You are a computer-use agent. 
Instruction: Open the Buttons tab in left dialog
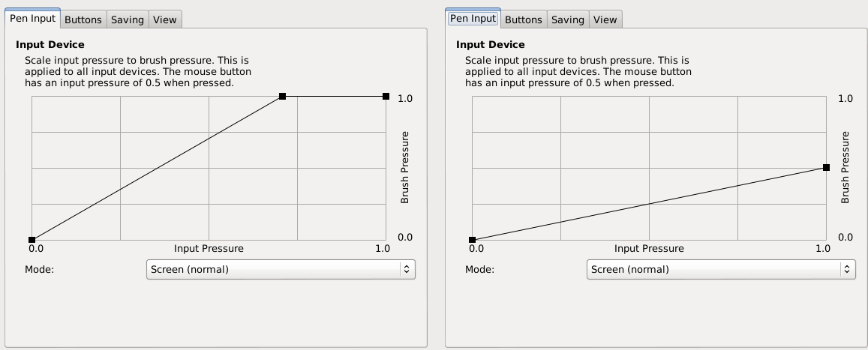[x=83, y=19]
